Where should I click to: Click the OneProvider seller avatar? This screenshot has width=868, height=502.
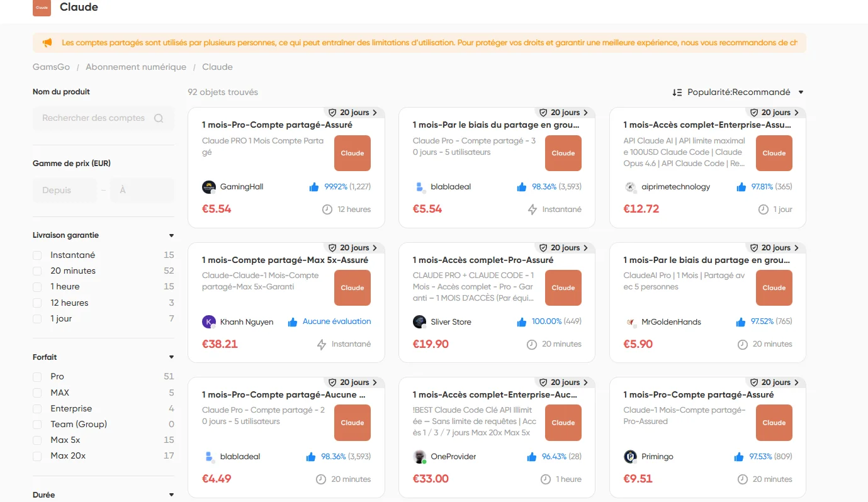[419, 457]
